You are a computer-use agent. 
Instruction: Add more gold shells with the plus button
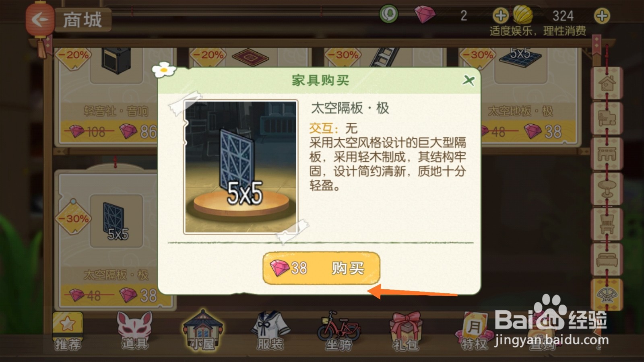(602, 16)
